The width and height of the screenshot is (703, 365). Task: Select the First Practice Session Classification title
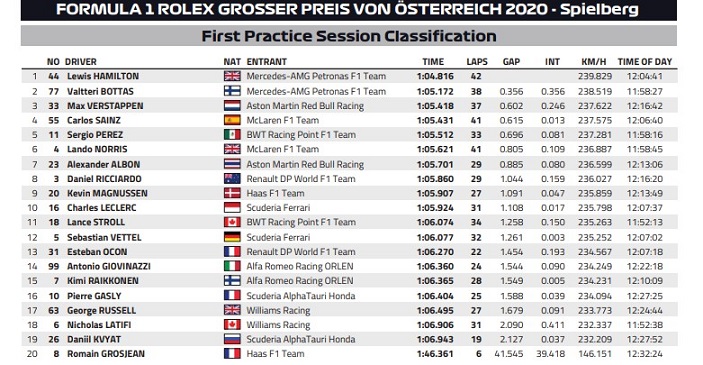click(349, 36)
